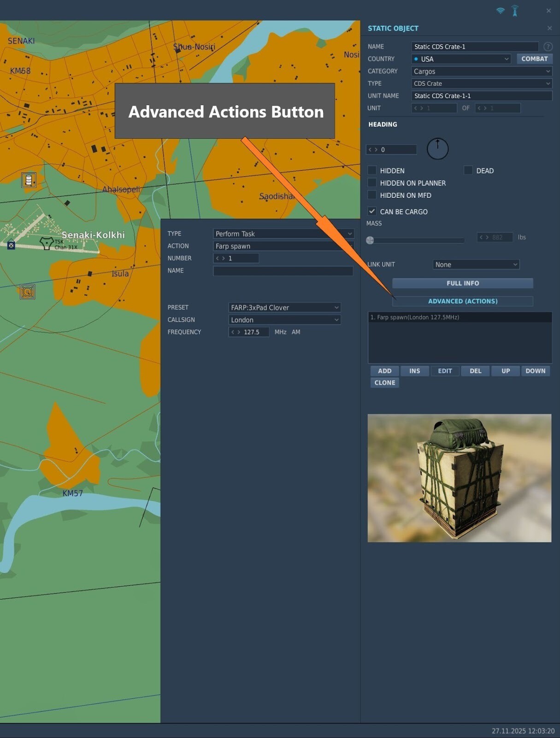Select the Senaki-Kolkhi airfield symbol on map
This screenshot has height=738, width=560.
[46, 243]
